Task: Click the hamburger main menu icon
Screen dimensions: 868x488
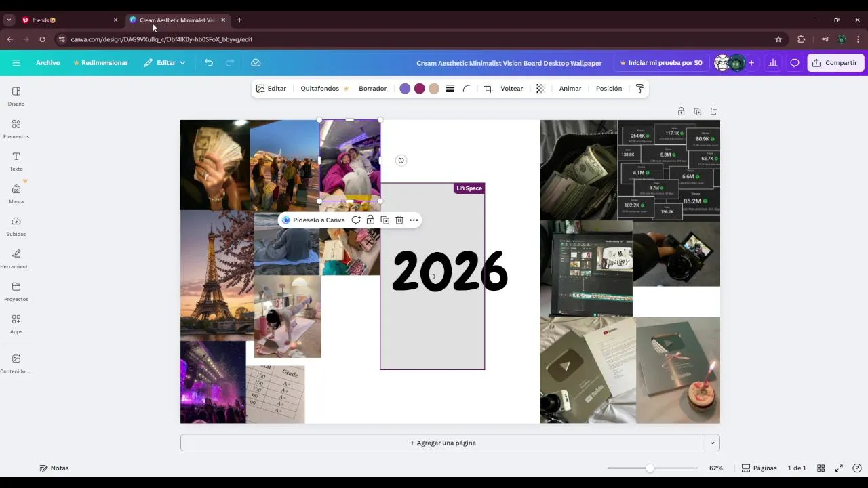Action: click(x=16, y=62)
